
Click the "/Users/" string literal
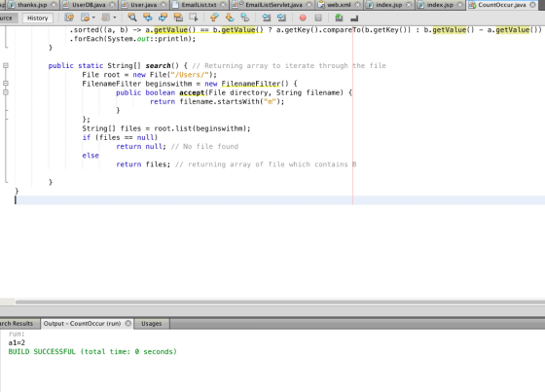point(190,75)
